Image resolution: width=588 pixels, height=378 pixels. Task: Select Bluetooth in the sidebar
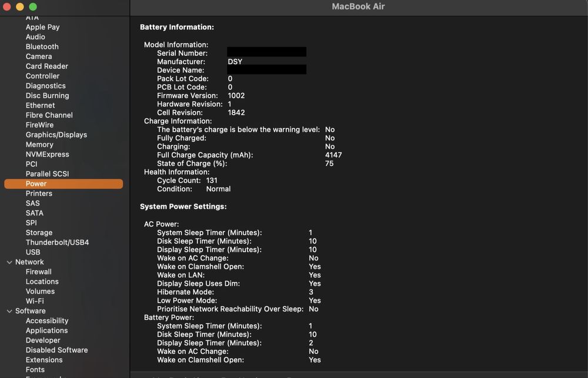(42, 46)
